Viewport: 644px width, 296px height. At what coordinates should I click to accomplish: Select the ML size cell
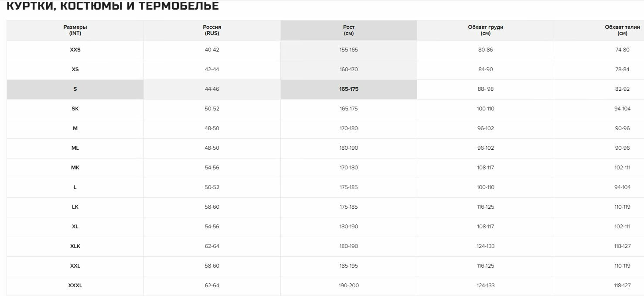point(75,148)
